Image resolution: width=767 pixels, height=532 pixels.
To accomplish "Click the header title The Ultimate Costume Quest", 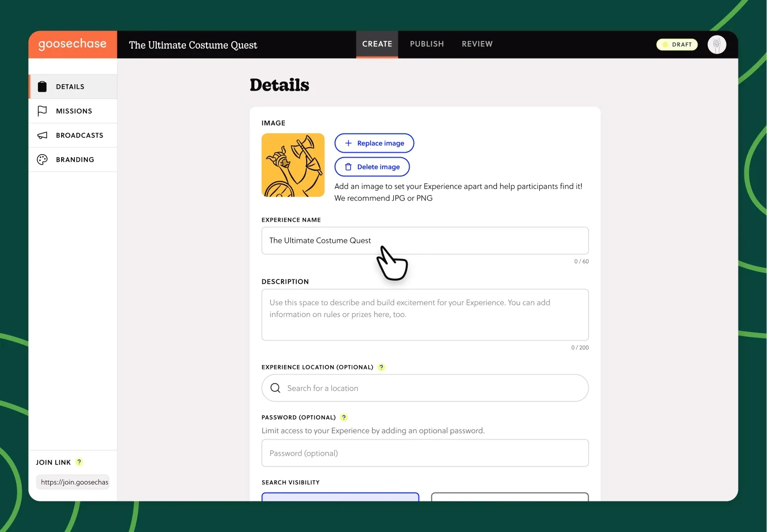I will 193,45.
